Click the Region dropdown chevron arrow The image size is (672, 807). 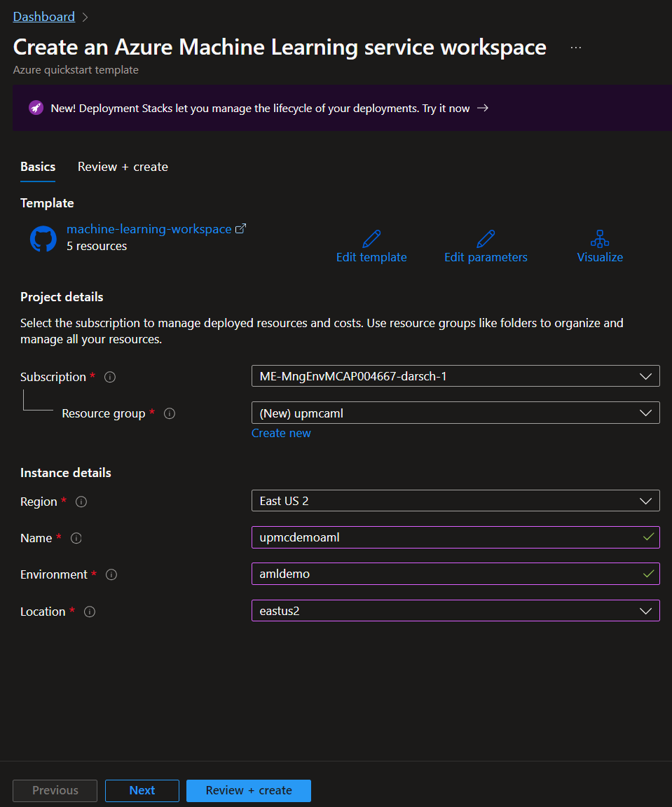click(x=646, y=502)
